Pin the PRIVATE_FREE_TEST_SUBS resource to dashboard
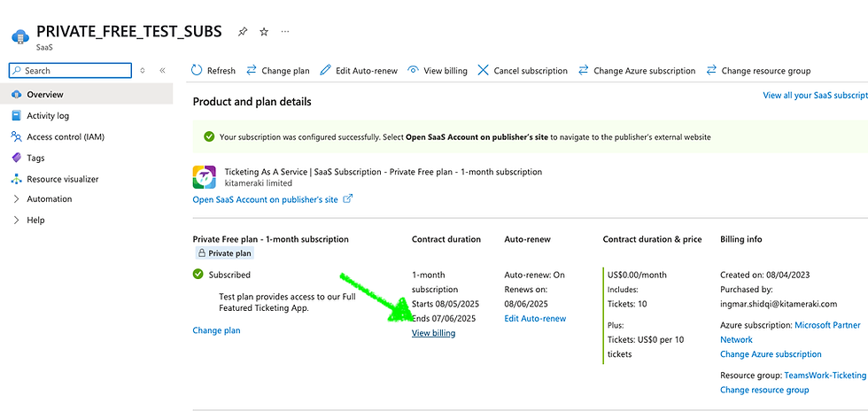This screenshot has height=411, width=868. point(243,32)
